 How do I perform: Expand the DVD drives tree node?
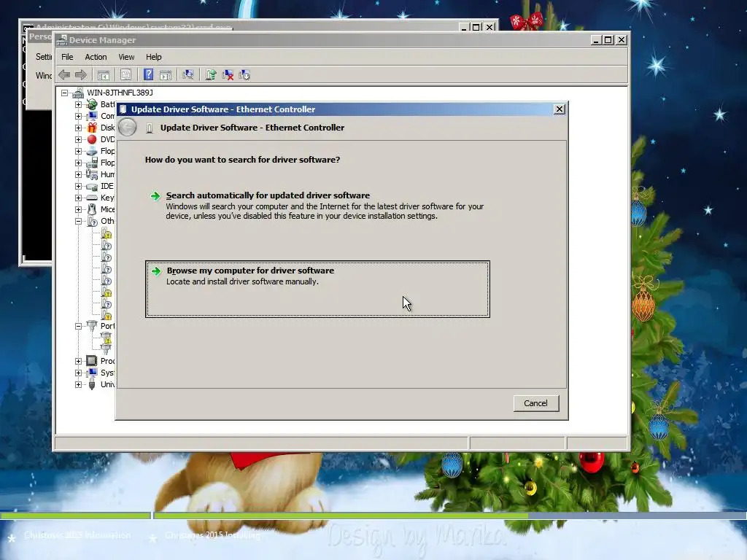[x=78, y=139]
